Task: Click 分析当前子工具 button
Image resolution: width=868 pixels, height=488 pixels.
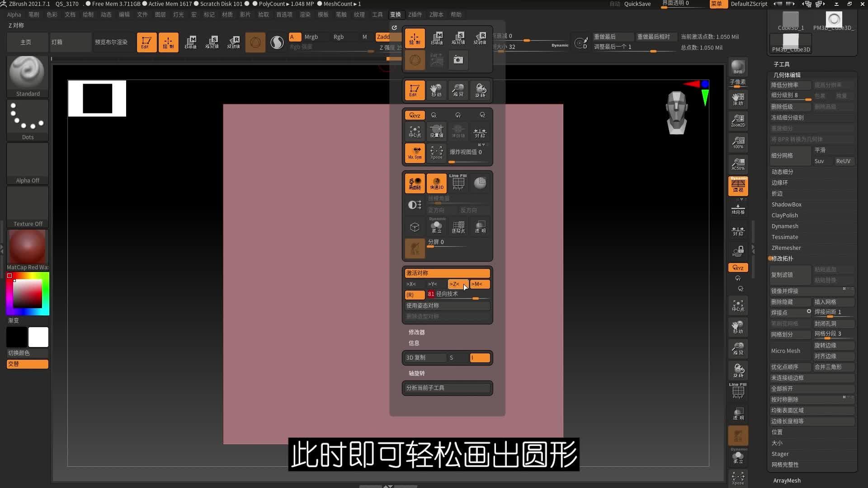Action: coord(447,388)
